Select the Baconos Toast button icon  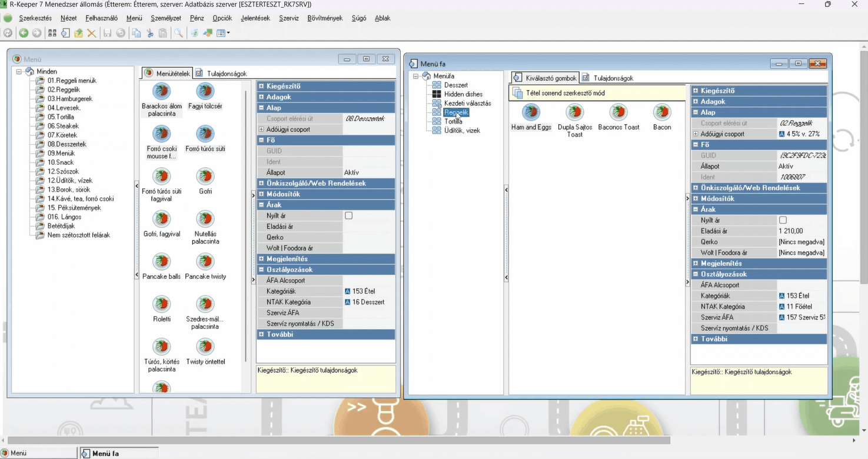(618, 112)
